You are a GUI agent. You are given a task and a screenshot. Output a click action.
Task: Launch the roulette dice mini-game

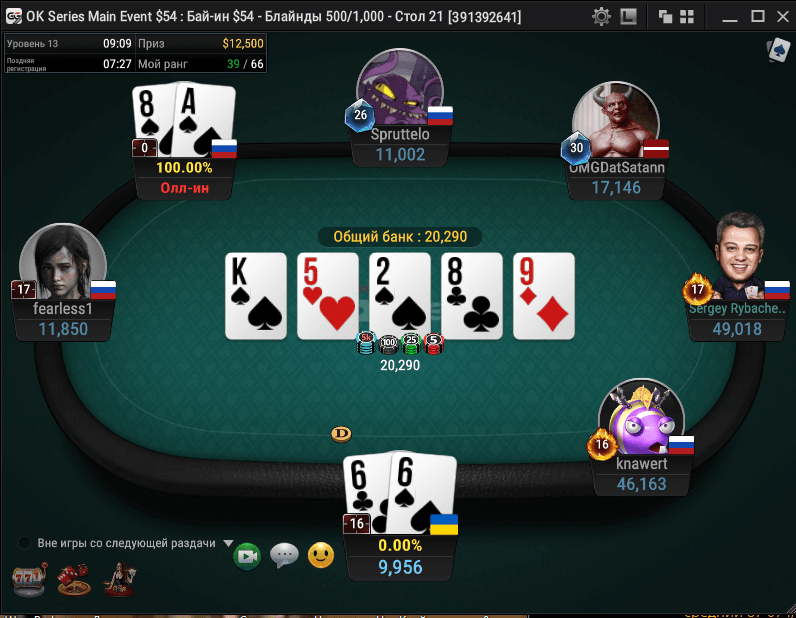coord(74,579)
